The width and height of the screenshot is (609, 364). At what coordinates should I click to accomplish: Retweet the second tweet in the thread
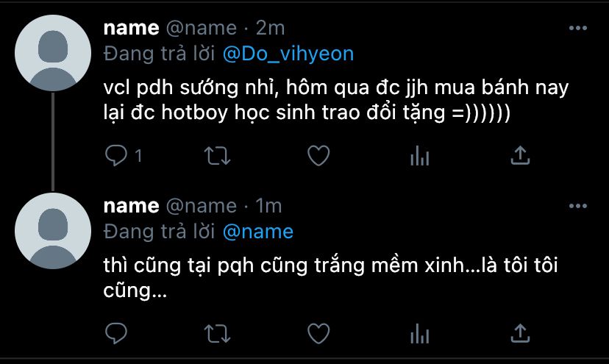tap(218, 333)
